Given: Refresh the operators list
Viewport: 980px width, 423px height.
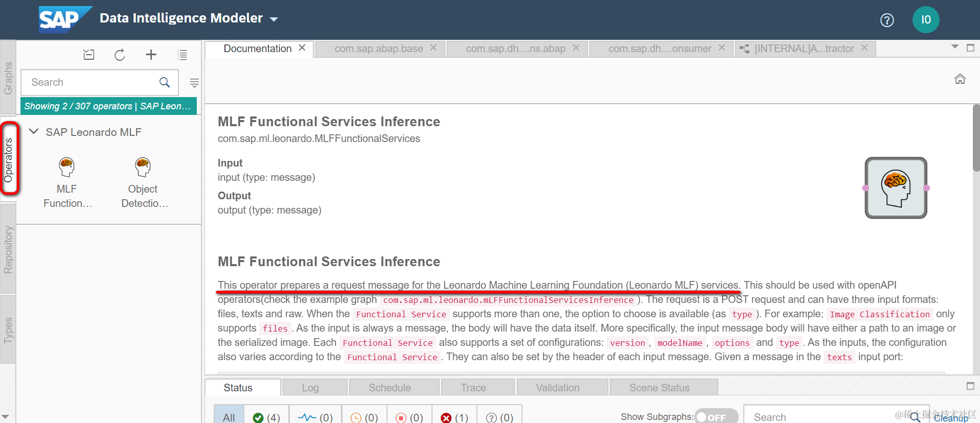Looking at the screenshot, I should point(120,55).
